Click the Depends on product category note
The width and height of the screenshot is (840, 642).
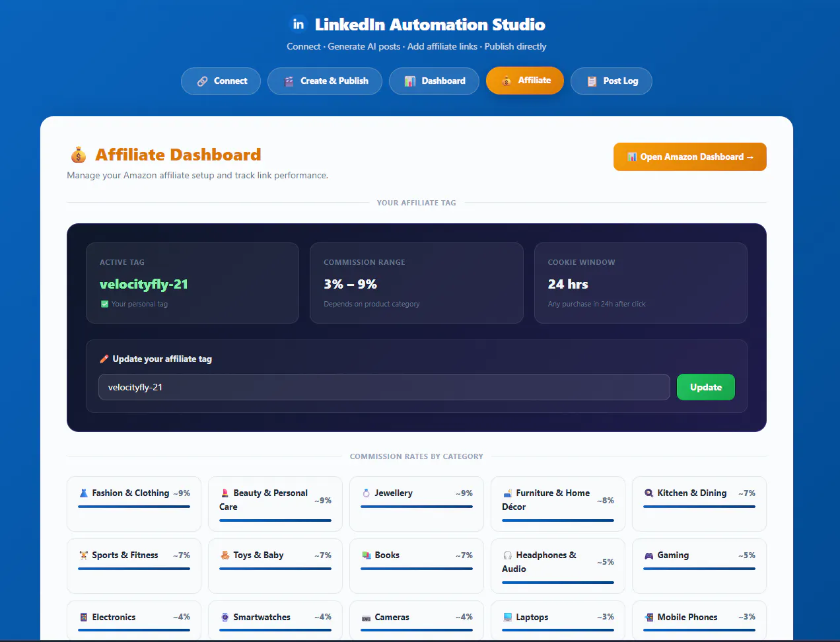point(372,304)
